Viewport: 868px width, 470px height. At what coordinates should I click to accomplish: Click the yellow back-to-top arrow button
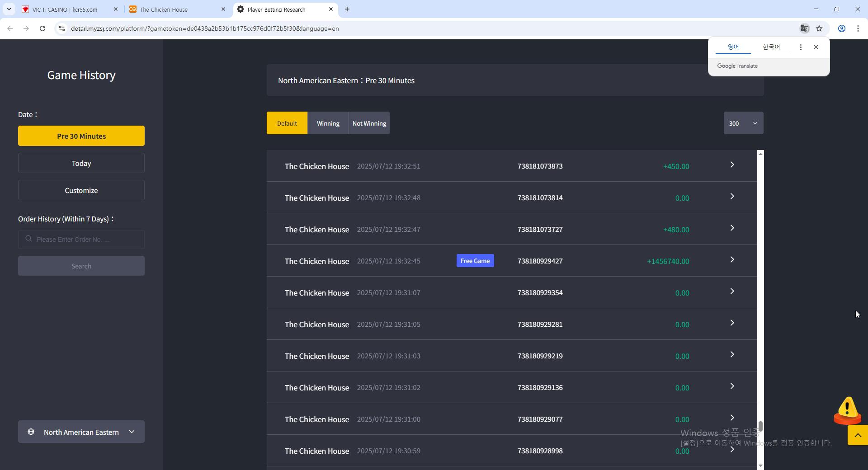pyautogui.click(x=858, y=435)
